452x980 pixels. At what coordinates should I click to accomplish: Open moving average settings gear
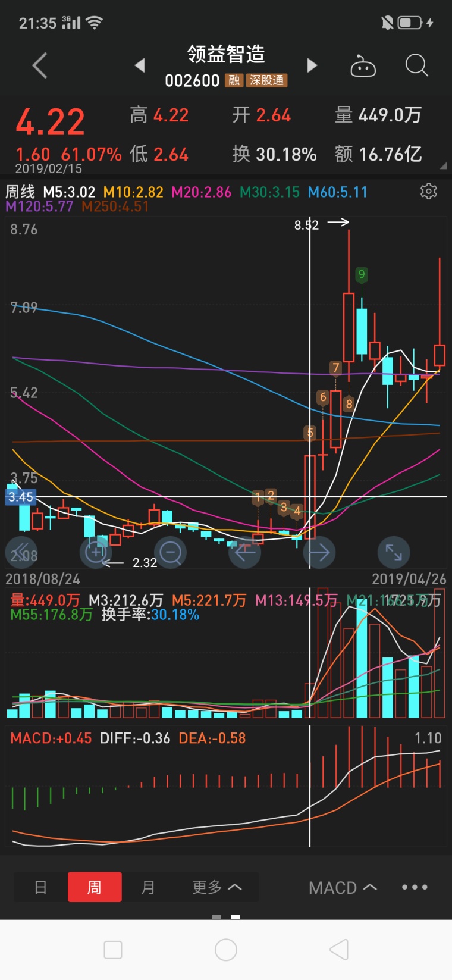tap(429, 191)
